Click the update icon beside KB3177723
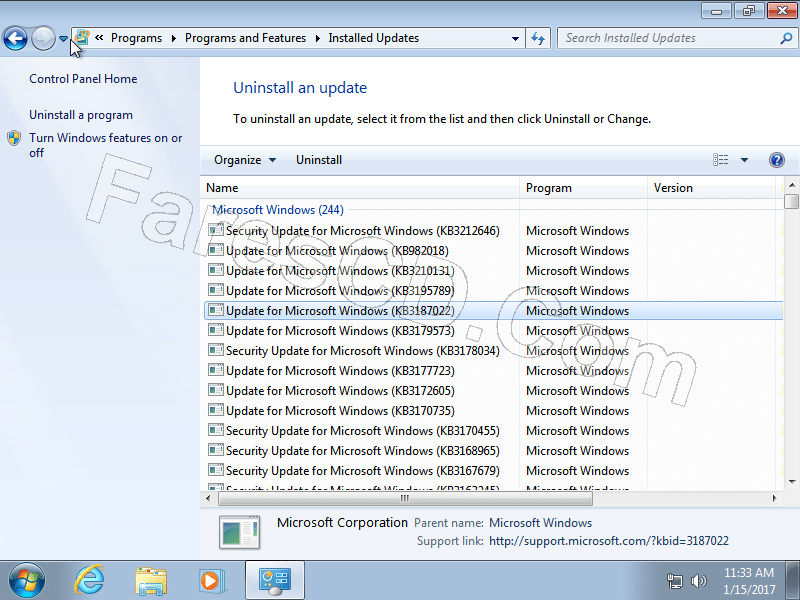The image size is (800, 600). coord(216,370)
